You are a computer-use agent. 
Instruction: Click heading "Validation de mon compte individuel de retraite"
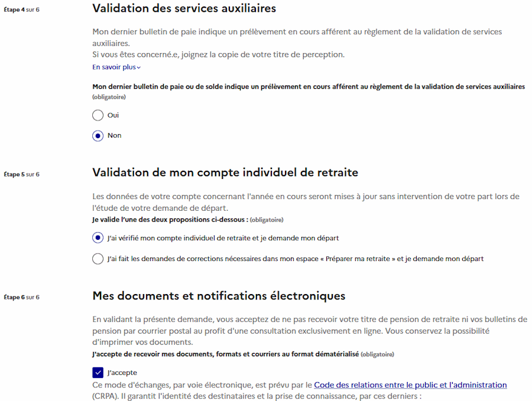[225, 172]
